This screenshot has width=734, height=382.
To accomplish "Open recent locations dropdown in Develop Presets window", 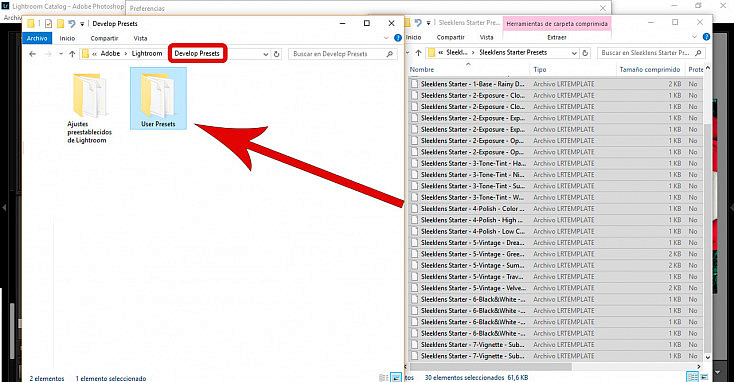I will [61, 54].
